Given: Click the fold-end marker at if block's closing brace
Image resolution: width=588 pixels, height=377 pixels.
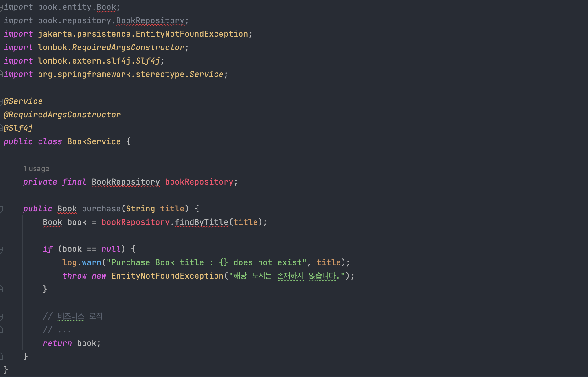Looking at the screenshot, I should tap(1, 289).
